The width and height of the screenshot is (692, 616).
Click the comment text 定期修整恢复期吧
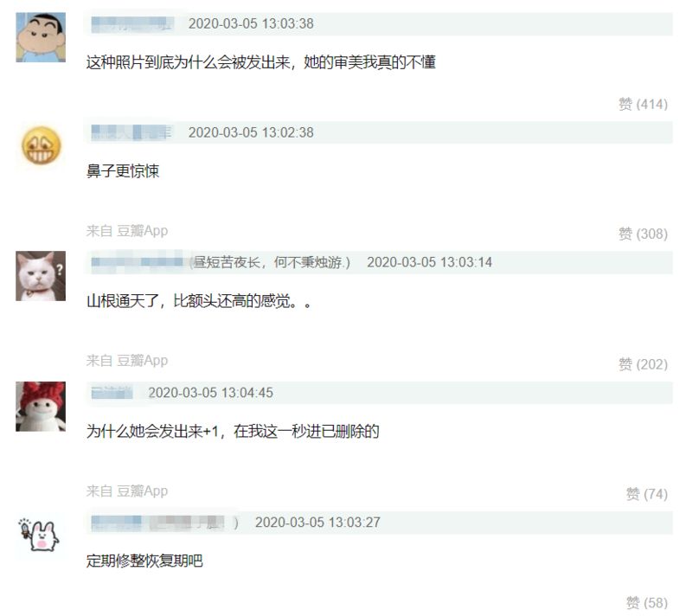point(144,561)
